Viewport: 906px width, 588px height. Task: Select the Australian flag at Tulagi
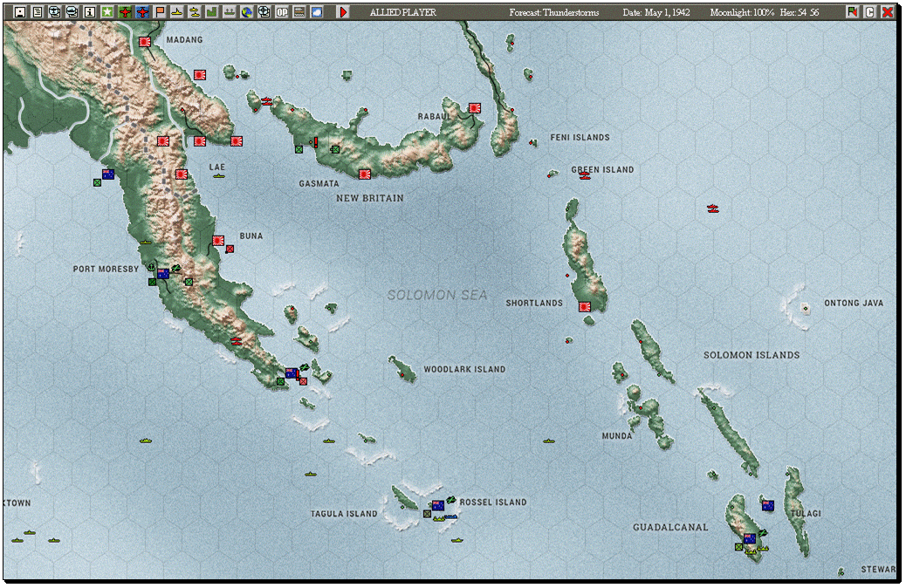767,505
